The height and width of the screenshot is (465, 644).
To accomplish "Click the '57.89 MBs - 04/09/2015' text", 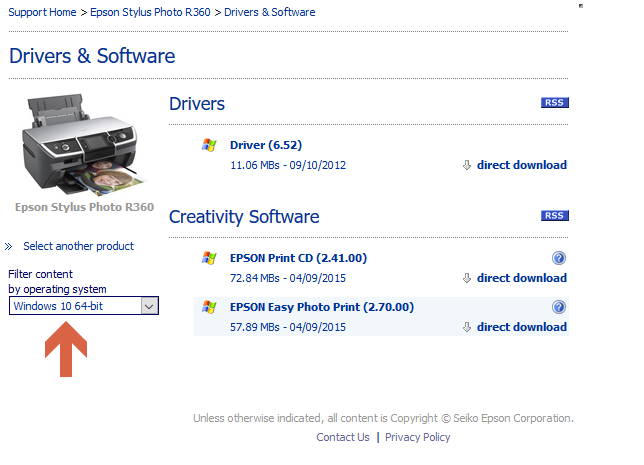I will point(288,327).
